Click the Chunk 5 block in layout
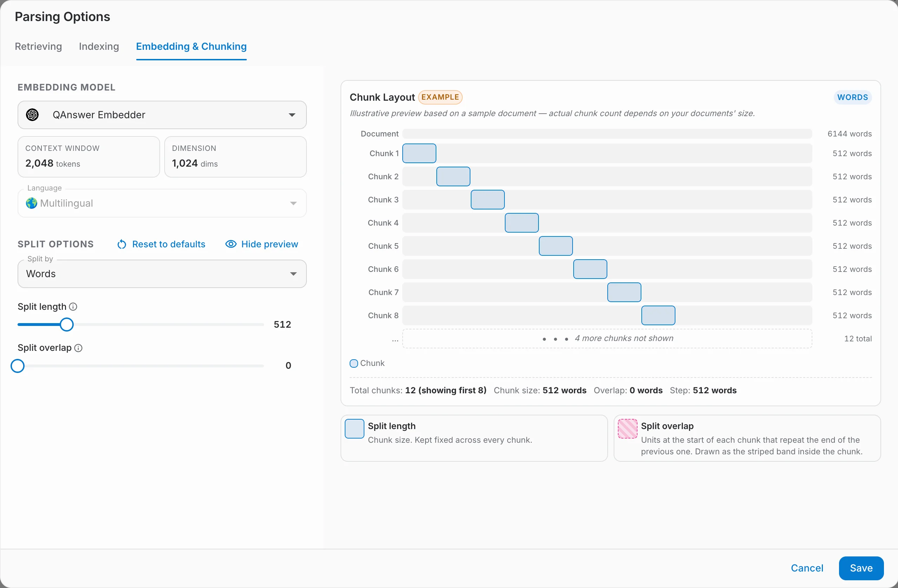 click(556, 246)
